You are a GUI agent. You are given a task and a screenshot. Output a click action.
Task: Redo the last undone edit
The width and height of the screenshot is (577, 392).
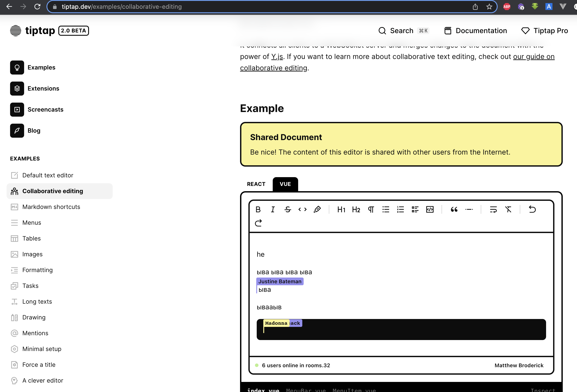click(x=258, y=223)
